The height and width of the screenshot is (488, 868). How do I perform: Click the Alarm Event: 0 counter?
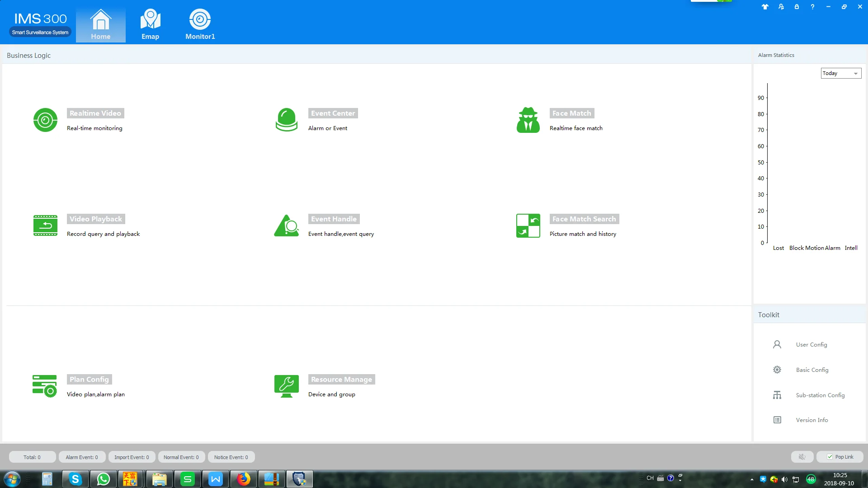click(82, 457)
